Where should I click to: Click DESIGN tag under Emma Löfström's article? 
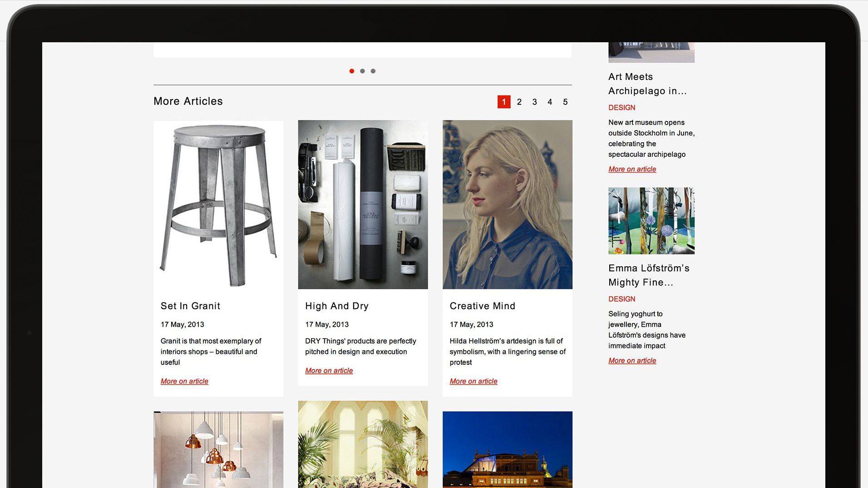622,299
